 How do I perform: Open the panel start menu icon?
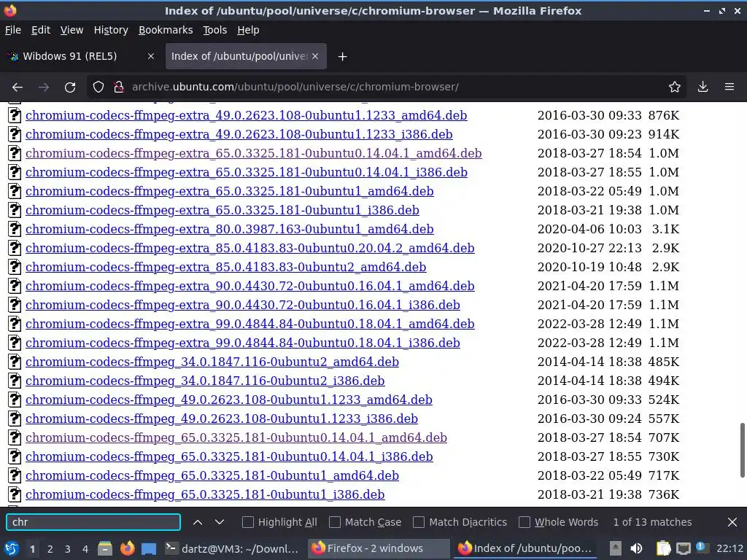[x=11, y=548]
